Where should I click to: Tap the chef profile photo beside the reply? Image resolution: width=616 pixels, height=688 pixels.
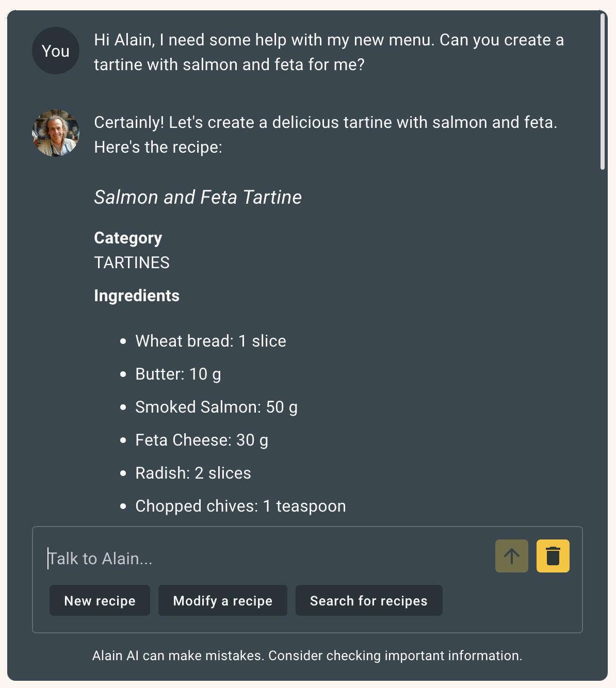click(55, 133)
